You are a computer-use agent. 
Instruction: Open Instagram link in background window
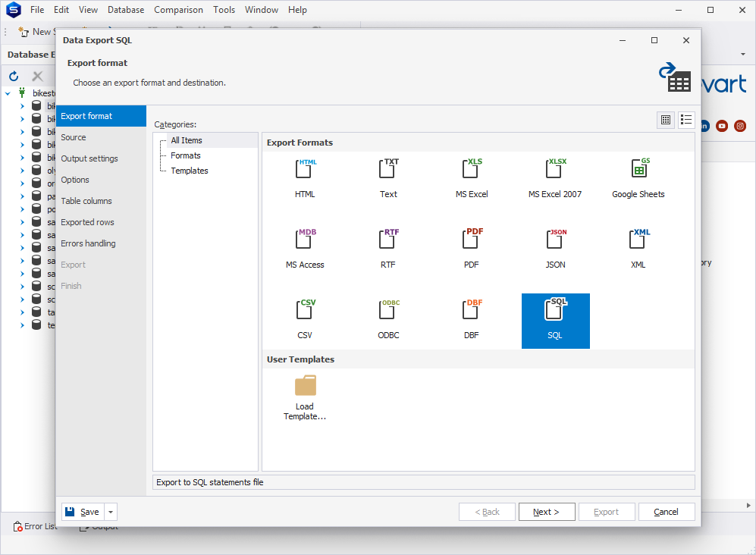(x=740, y=126)
